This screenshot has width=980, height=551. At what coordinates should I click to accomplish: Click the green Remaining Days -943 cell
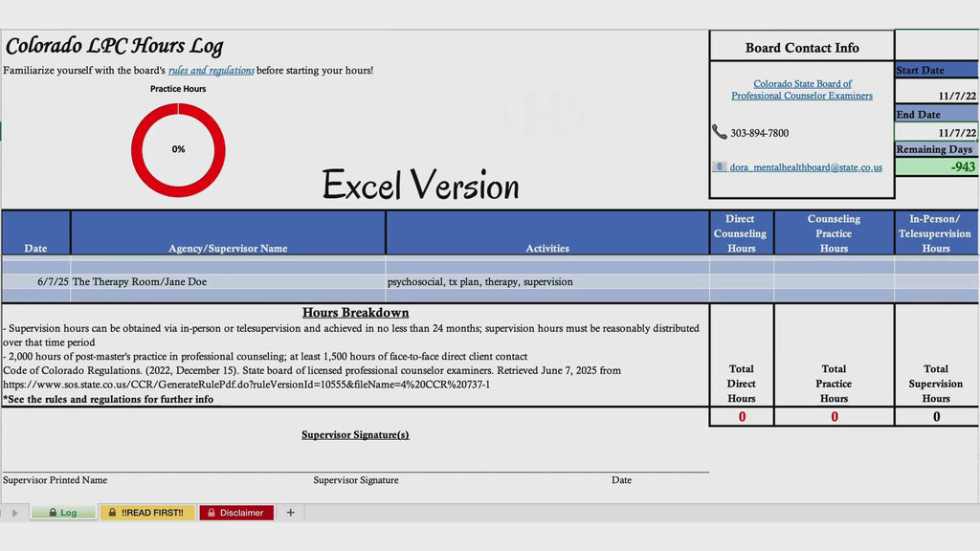point(936,166)
